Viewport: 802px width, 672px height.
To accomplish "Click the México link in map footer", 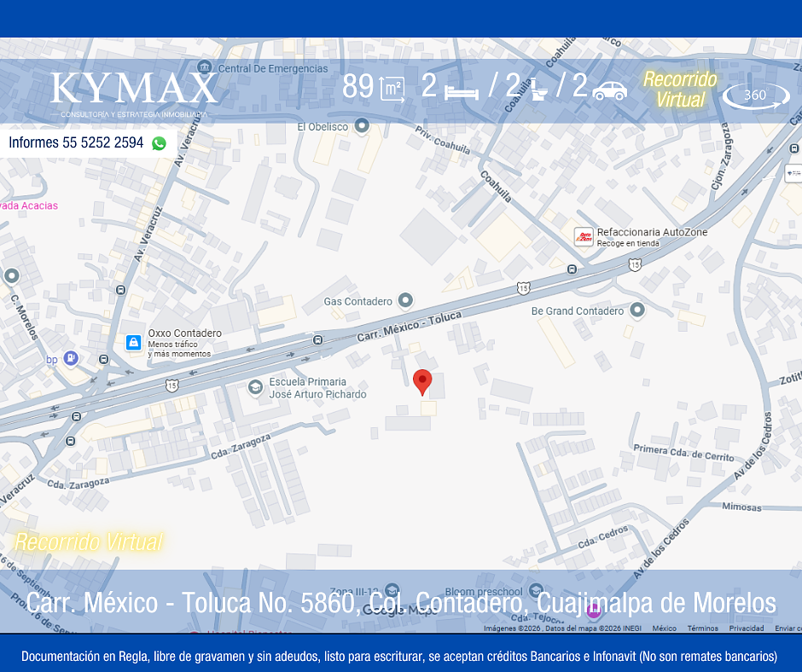I will click(x=665, y=628).
